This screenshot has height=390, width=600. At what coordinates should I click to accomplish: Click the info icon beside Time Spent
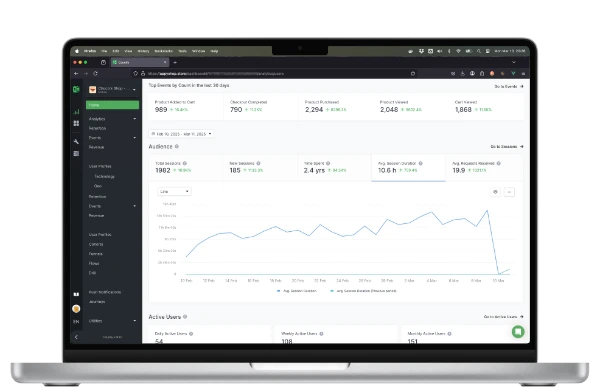coord(328,163)
